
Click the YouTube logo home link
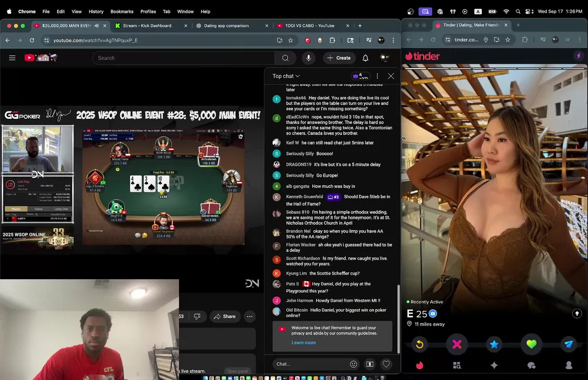coord(41,58)
